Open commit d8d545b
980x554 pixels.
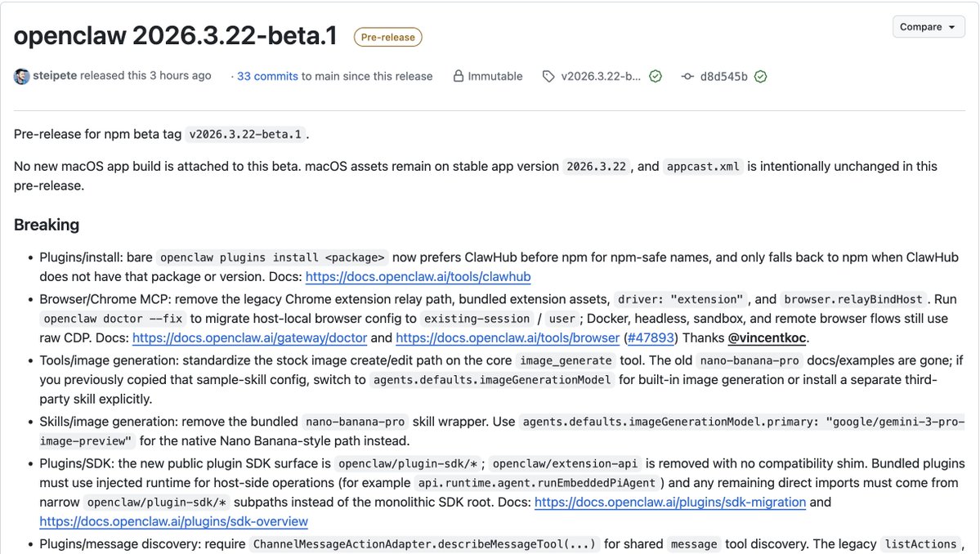click(725, 76)
